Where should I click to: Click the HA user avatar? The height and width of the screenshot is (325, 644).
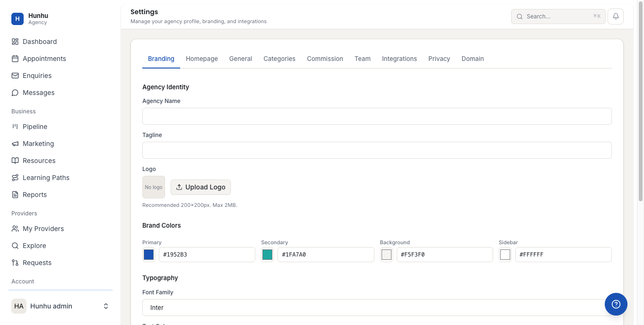tap(19, 306)
